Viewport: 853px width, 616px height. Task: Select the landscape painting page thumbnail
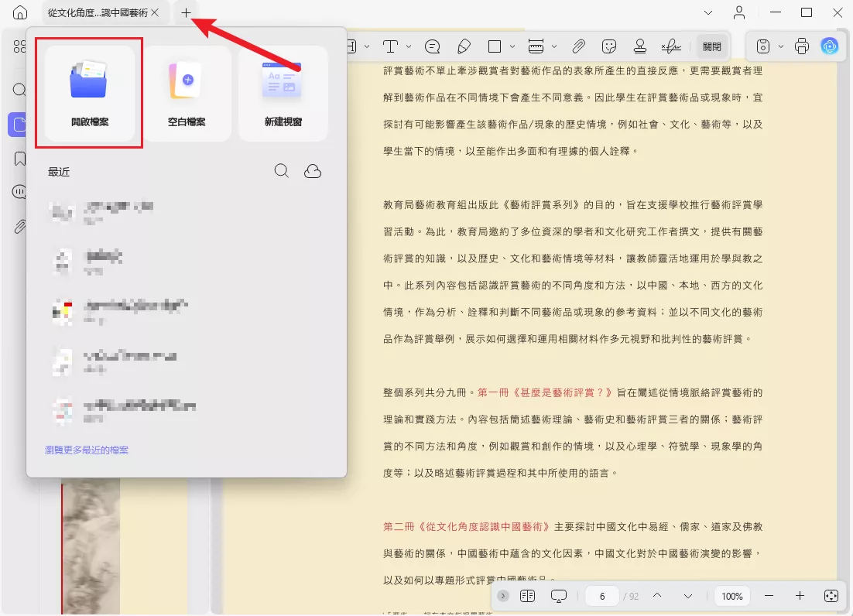pyautogui.click(x=91, y=546)
